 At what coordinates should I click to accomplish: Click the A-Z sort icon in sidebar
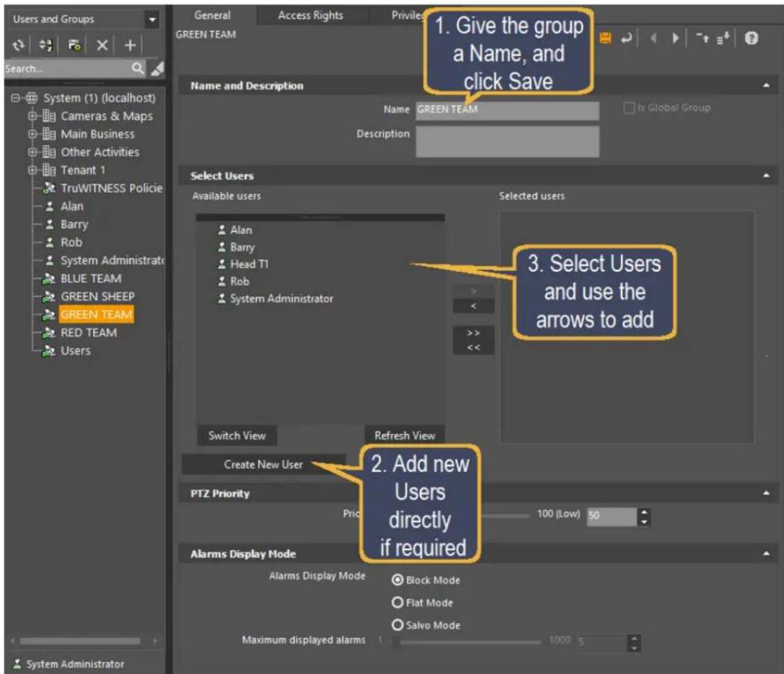tap(46, 45)
